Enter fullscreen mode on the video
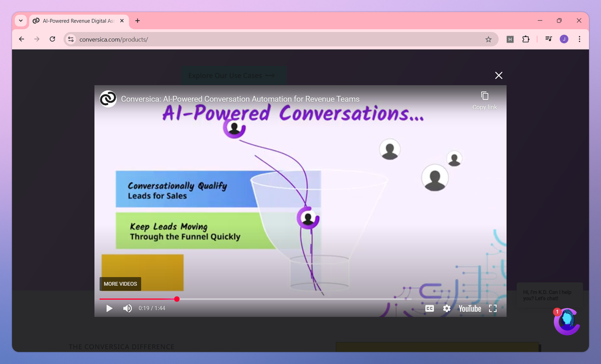This screenshot has width=601, height=364. 492,308
